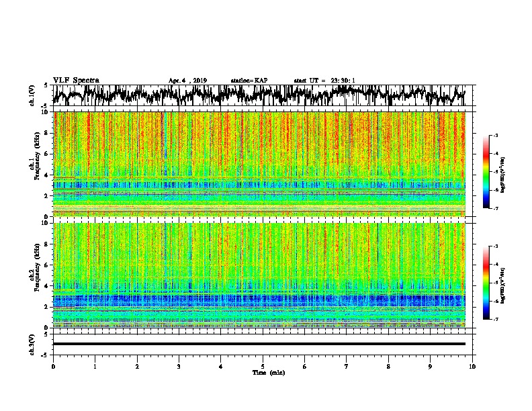The height and width of the screenshot is (411, 532).
Task: Click the "VLF Spectra" plot title
Action: pyautogui.click(x=76, y=81)
